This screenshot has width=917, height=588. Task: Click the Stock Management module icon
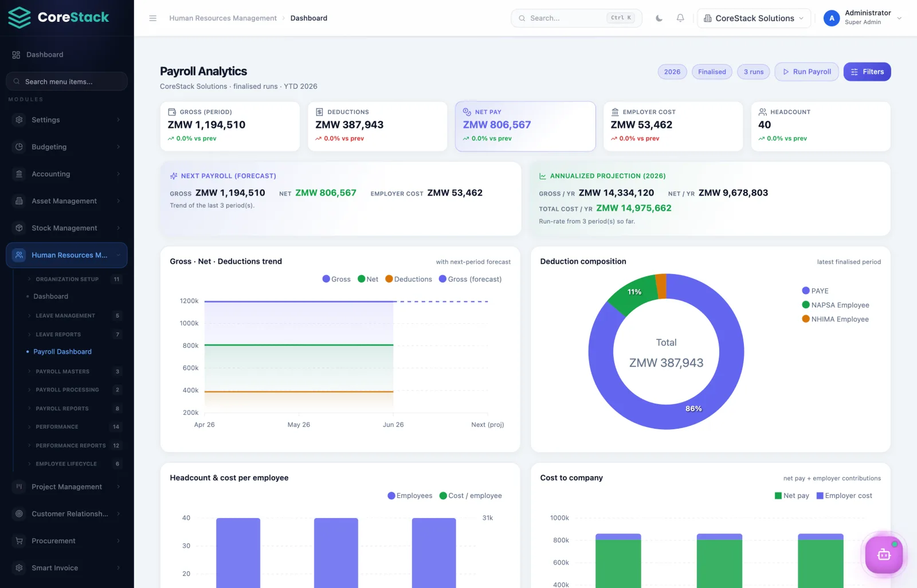tap(19, 228)
